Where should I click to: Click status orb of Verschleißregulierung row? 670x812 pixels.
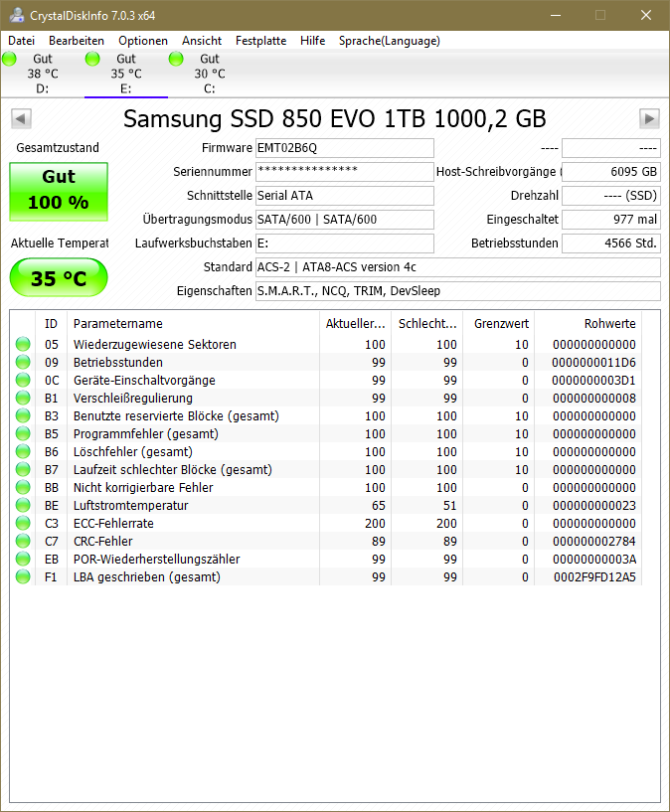(x=23, y=398)
